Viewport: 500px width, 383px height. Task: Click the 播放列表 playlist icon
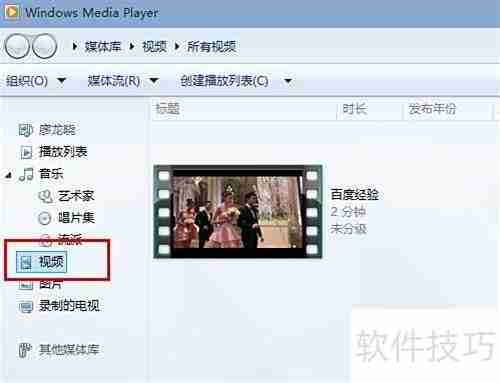click(x=26, y=152)
